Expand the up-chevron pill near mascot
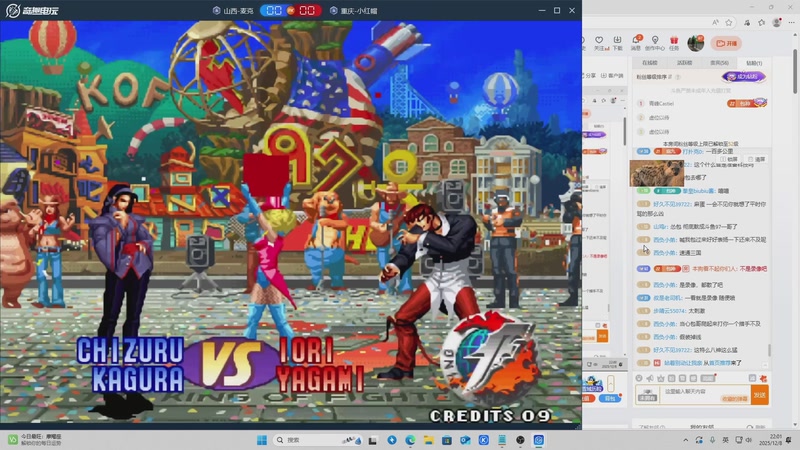 point(610,384)
